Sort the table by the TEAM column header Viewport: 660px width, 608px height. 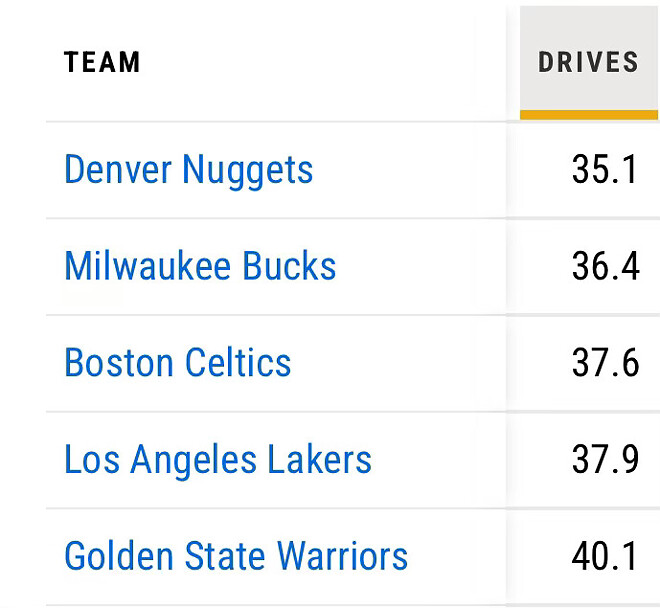101,62
